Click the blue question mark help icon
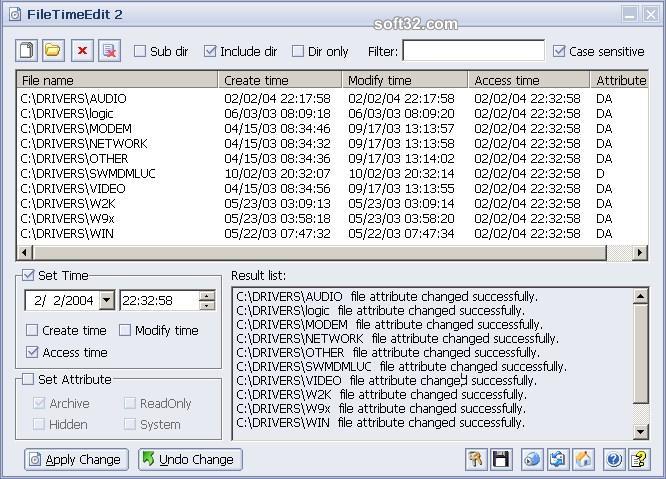This screenshot has width=666, height=479. (x=614, y=459)
